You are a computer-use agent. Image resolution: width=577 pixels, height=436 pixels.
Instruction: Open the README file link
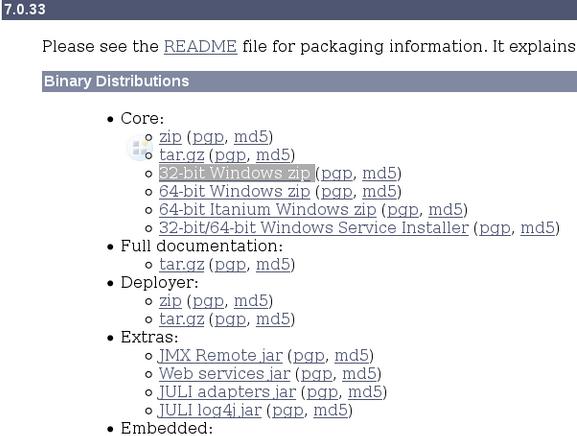[x=200, y=46]
